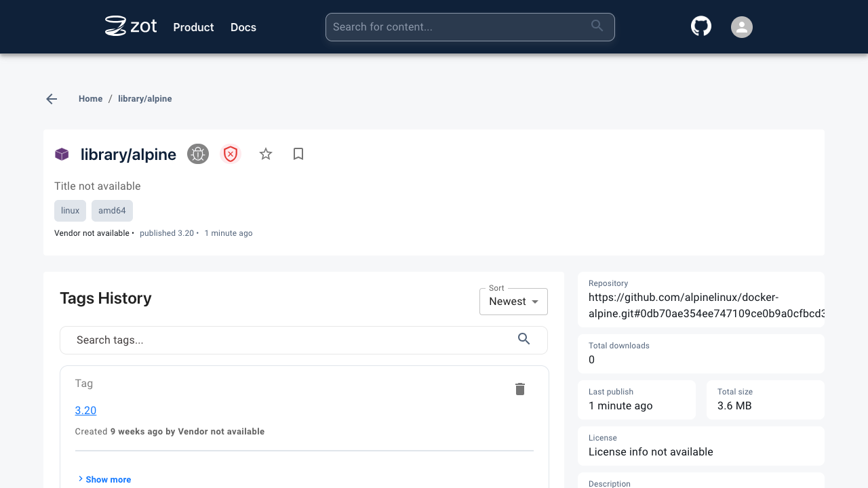Open the user account avatar
The height and width of the screenshot is (488, 868).
(x=742, y=27)
